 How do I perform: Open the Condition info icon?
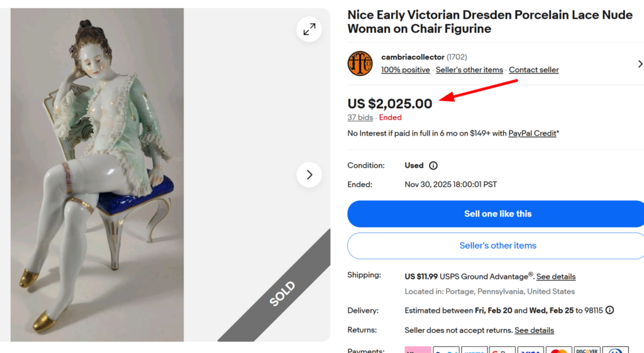(433, 166)
